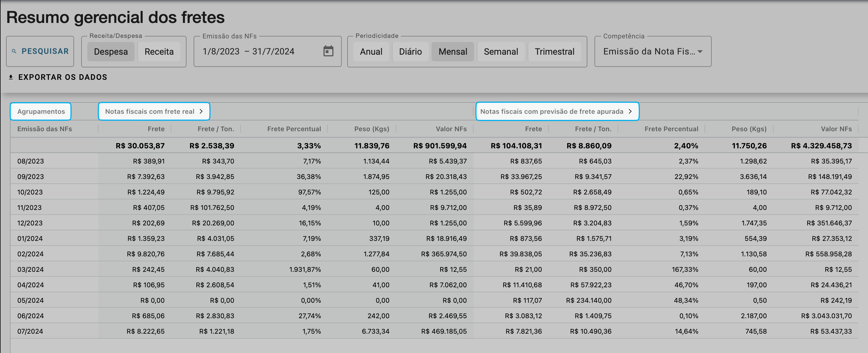Click the 6.733,34 weight cell
The image size is (868, 353).
tap(376, 331)
